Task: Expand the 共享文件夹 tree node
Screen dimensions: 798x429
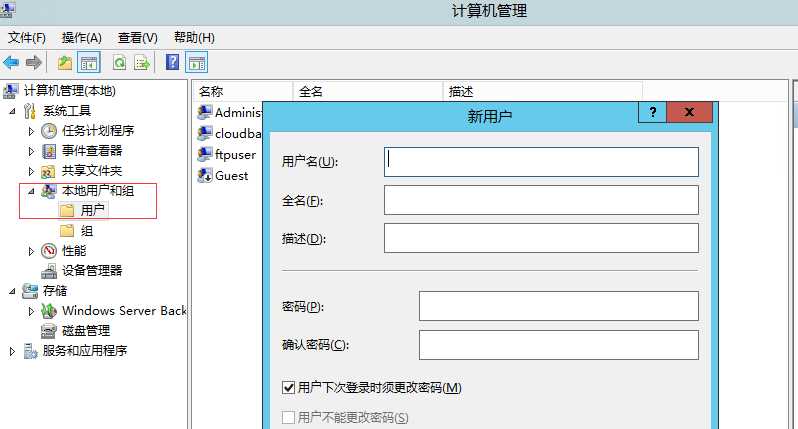Action: point(31,171)
